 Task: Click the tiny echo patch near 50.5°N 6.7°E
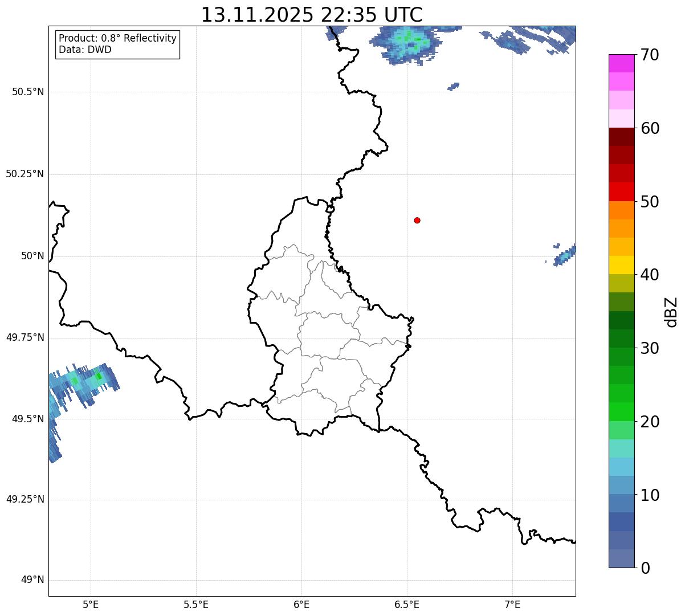[x=454, y=87]
